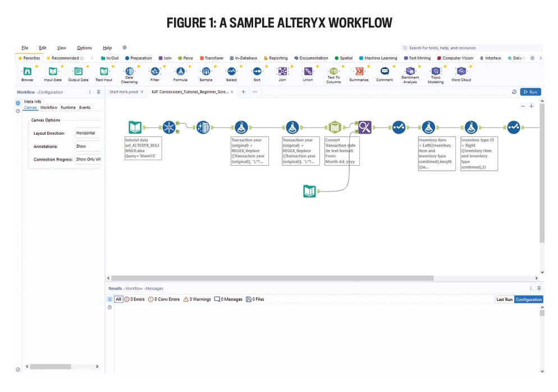Click the Find Replace node on canvas
This screenshot has width=558, height=392.
[x=365, y=127]
